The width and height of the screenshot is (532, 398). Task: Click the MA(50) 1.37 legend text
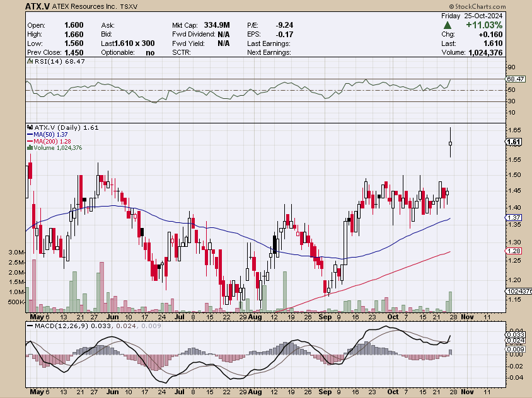point(50,135)
